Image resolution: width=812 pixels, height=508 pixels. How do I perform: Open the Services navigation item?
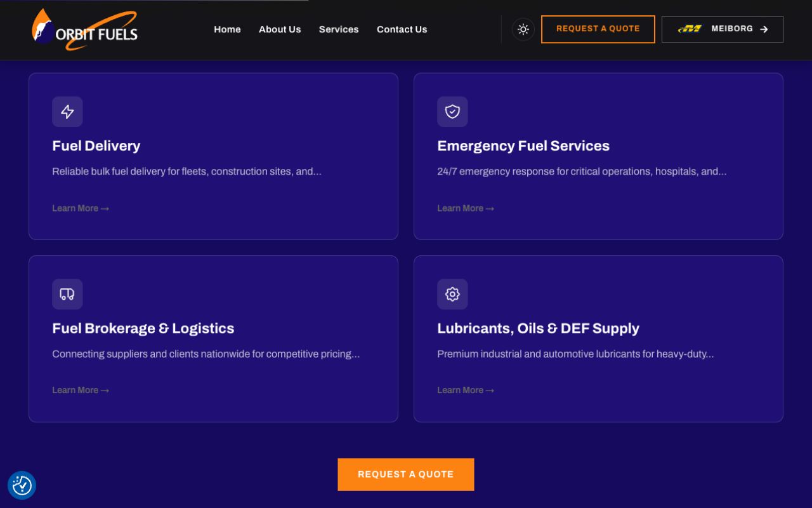click(339, 29)
